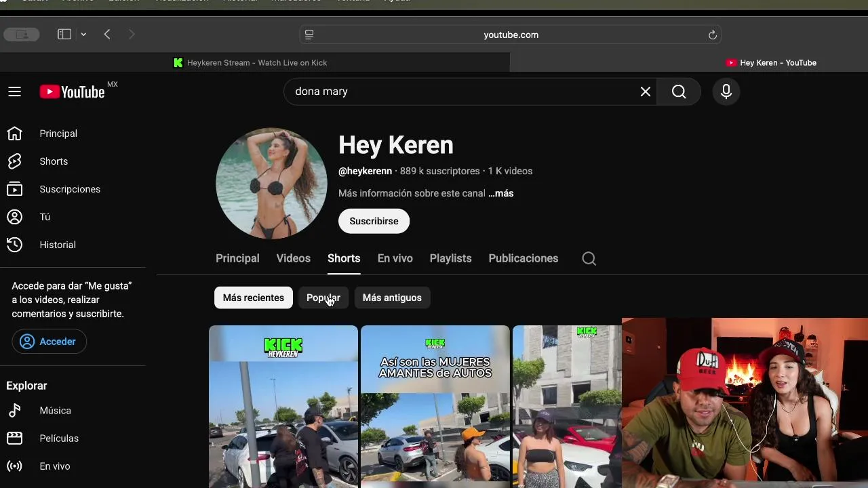Click the Historial label in sidebar
The image size is (868, 488).
pos(58,245)
